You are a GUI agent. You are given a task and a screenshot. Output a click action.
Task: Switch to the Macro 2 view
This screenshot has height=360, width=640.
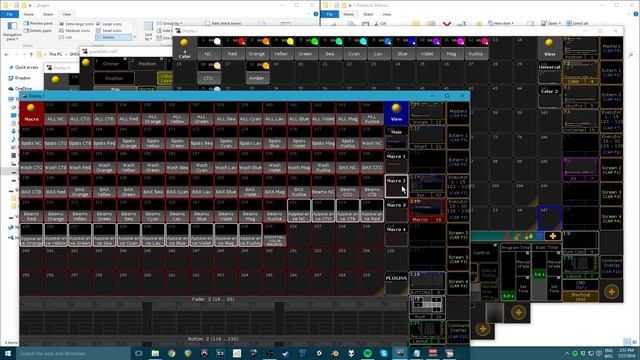coord(396,187)
